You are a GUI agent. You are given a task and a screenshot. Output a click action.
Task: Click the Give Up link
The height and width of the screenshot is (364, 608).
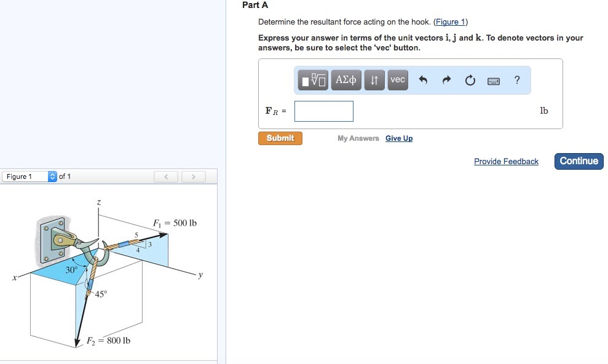pos(399,138)
